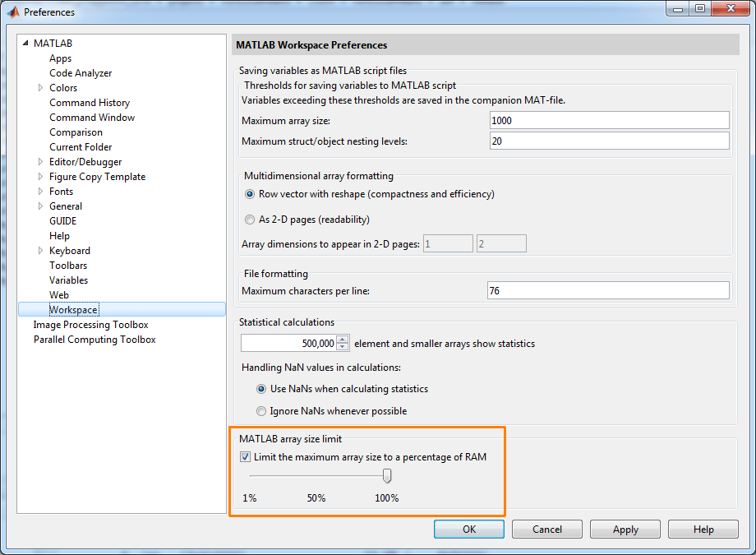Select Variables preferences
The height and width of the screenshot is (555, 756).
(x=68, y=280)
